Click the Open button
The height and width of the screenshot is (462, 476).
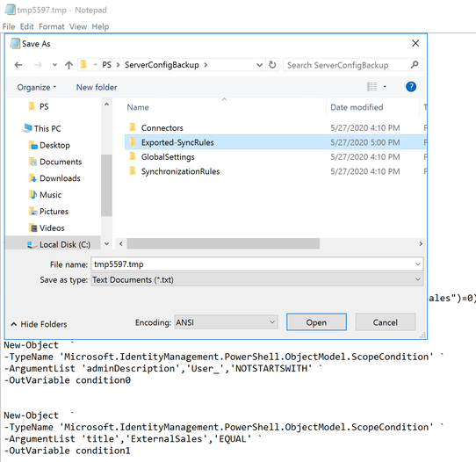316,322
